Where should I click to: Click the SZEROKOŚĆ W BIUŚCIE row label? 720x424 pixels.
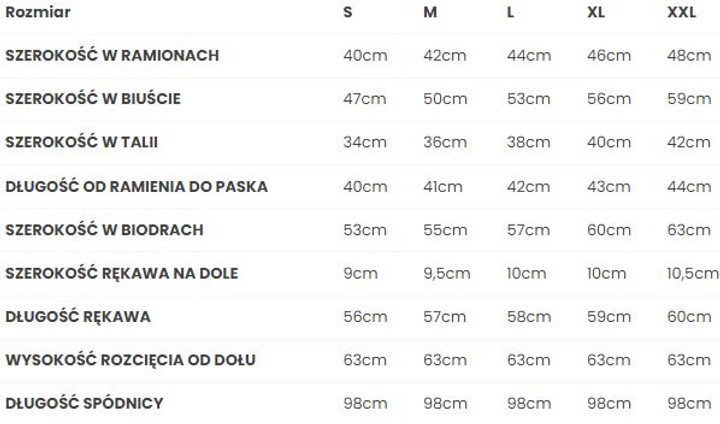pyautogui.click(x=93, y=98)
